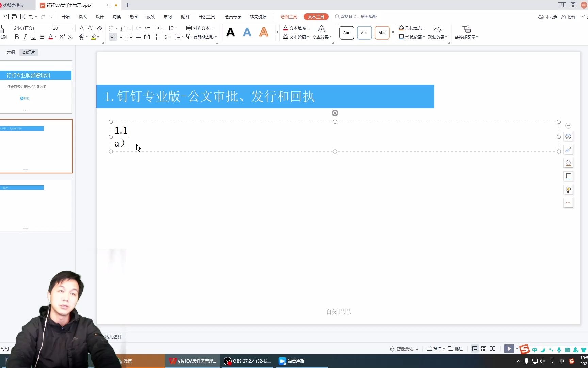Viewport: 588px width, 368px height.
Task: Redo the last action
Action: [43, 17]
